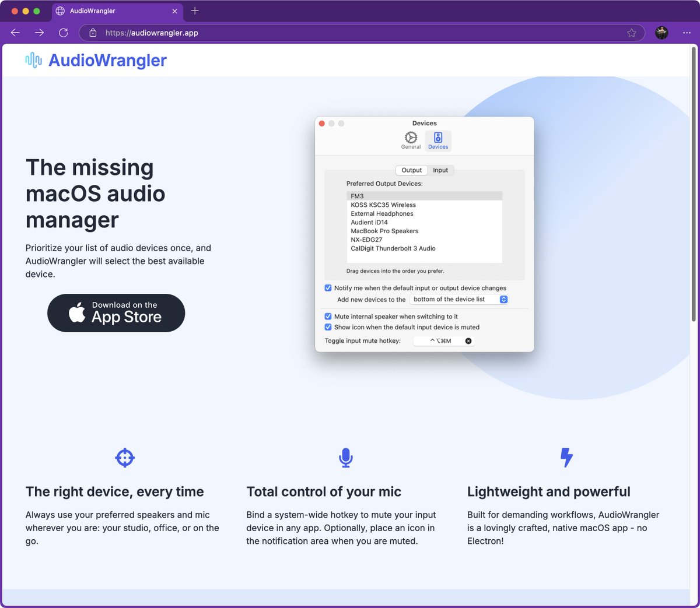
Task: Click the crosshair target feature icon
Action: tap(125, 458)
